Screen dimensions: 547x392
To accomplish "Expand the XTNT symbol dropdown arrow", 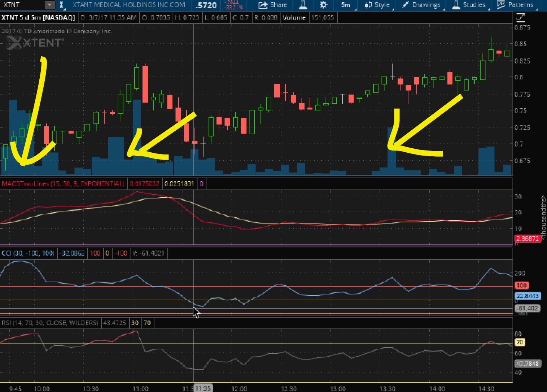I will [50, 5].
